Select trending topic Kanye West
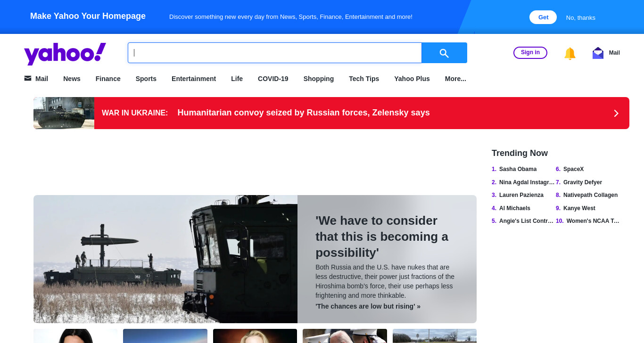This screenshot has width=644, height=343. click(x=579, y=208)
